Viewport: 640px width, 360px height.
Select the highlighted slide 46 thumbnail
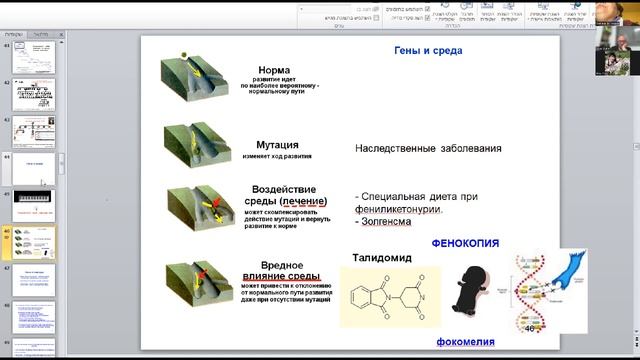pyautogui.click(x=33, y=243)
